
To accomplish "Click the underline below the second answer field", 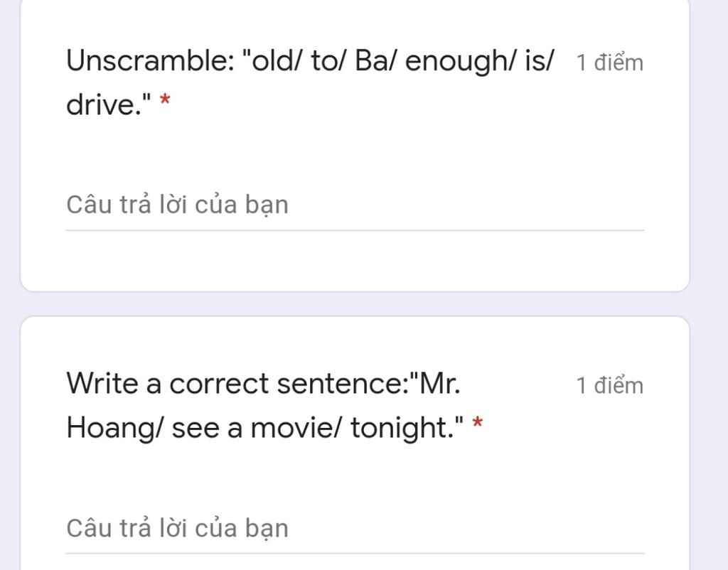I will pyautogui.click(x=355, y=553).
